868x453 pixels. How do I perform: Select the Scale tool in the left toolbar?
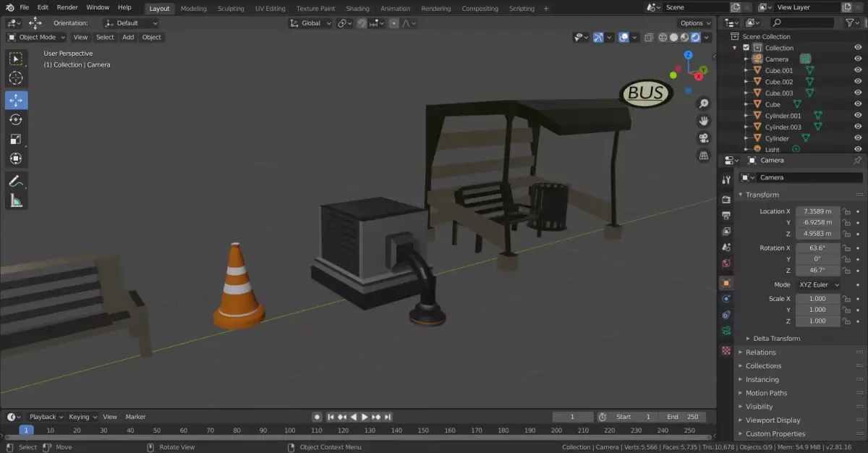[16, 139]
